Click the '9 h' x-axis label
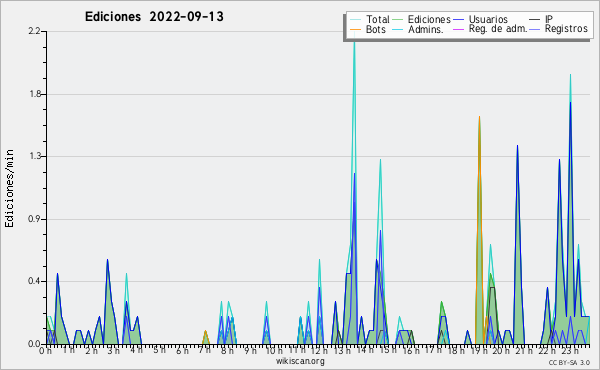Image resolution: width=600 pixels, height=370 pixels. tap(250, 351)
